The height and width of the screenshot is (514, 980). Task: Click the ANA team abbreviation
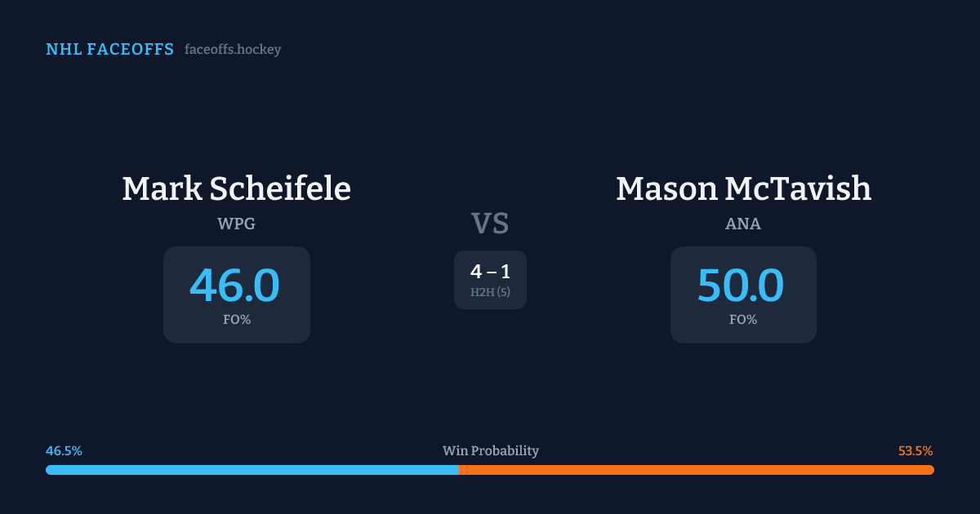[x=743, y=224]
